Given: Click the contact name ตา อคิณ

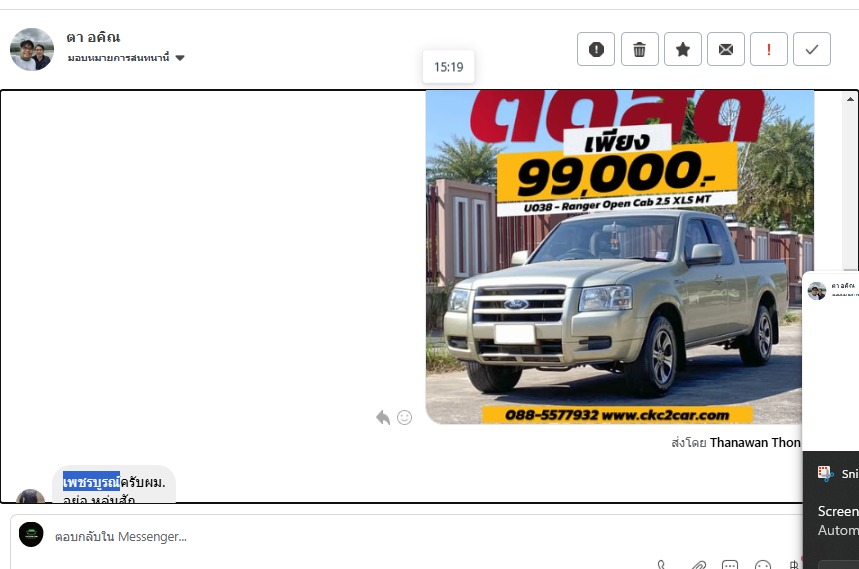Looking at the screenshot, I should pos(93,37).
